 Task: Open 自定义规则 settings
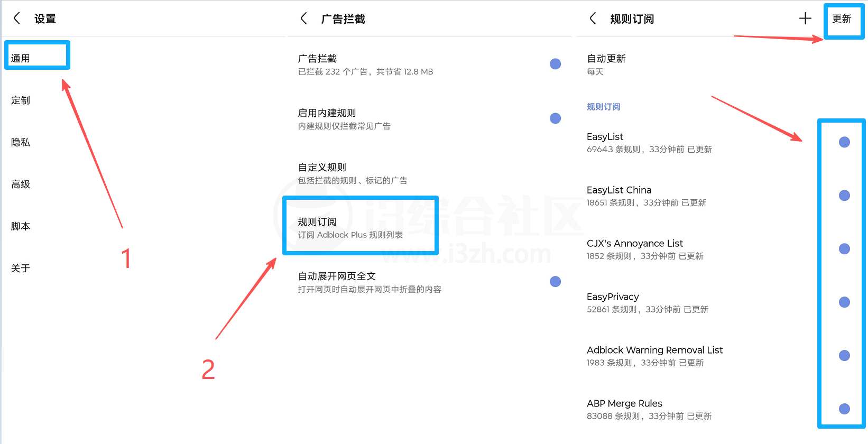353,173
